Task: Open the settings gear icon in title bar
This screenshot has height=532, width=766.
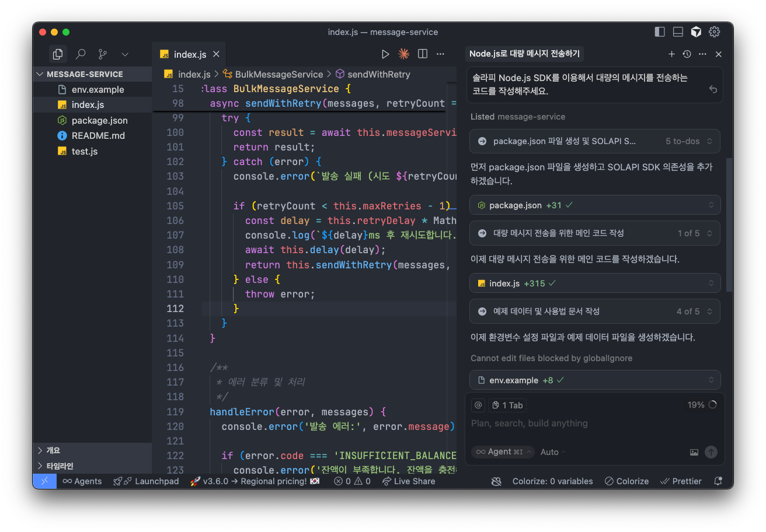Action: (x=714, y=32)
